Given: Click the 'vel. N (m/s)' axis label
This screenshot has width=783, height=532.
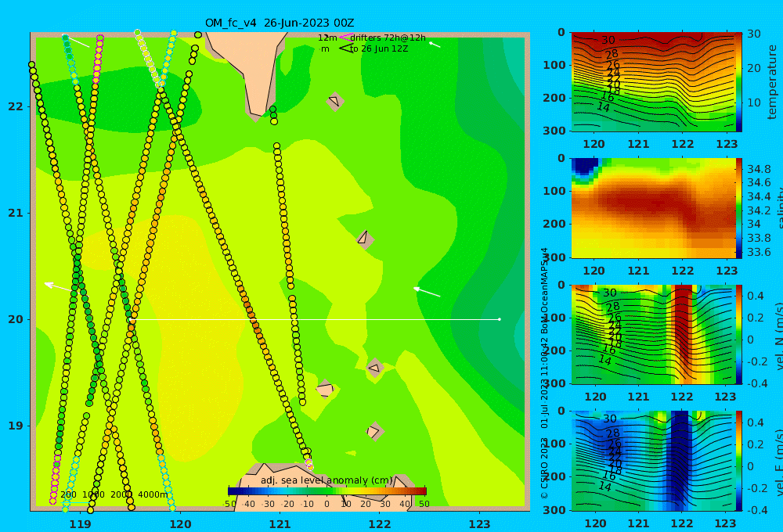Looking at the screenshot, I should (x=778, y=336).
